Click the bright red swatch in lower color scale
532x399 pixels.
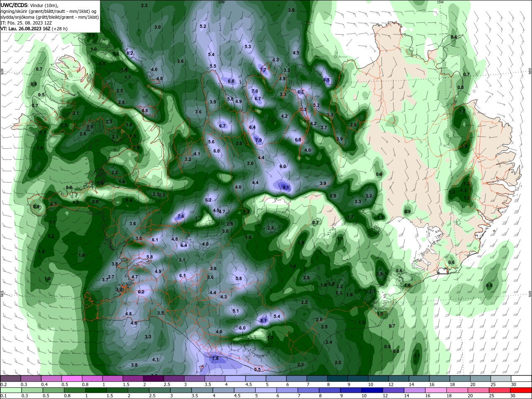[x=521, y=390]
